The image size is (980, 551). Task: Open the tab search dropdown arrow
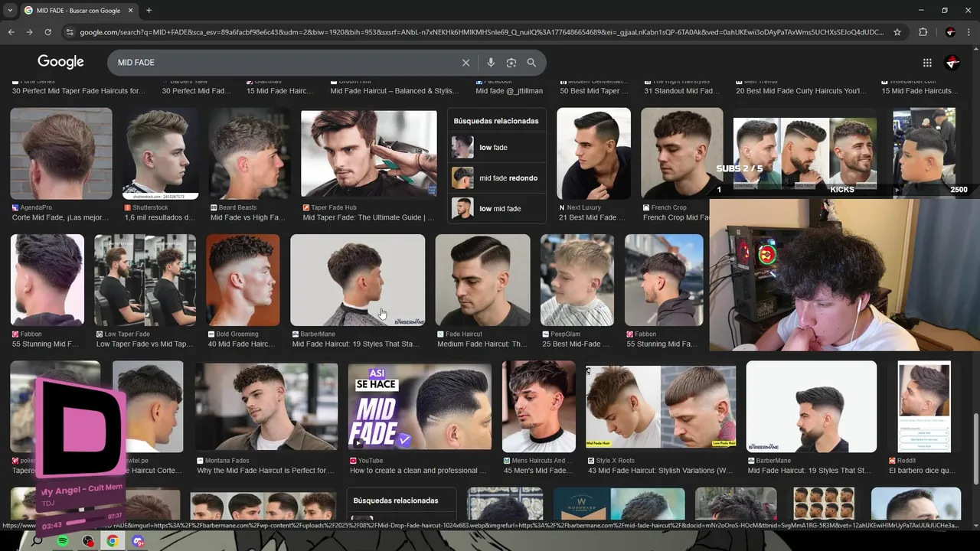9,11
